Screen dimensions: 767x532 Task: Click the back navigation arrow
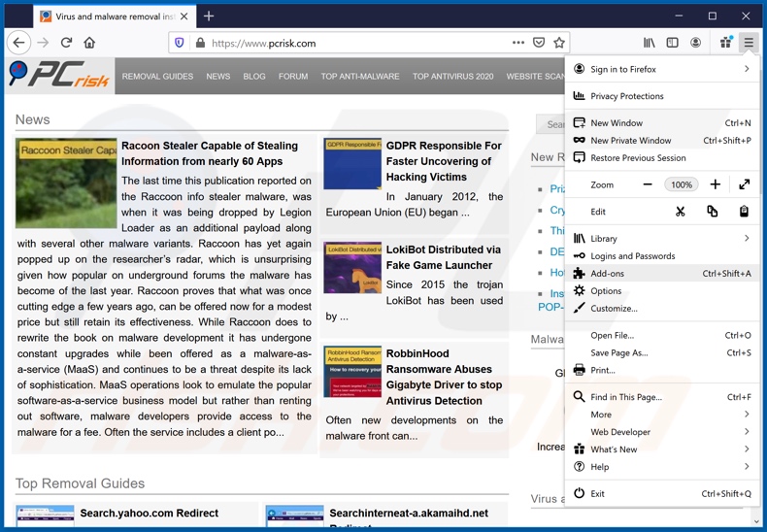coord(18,43)
